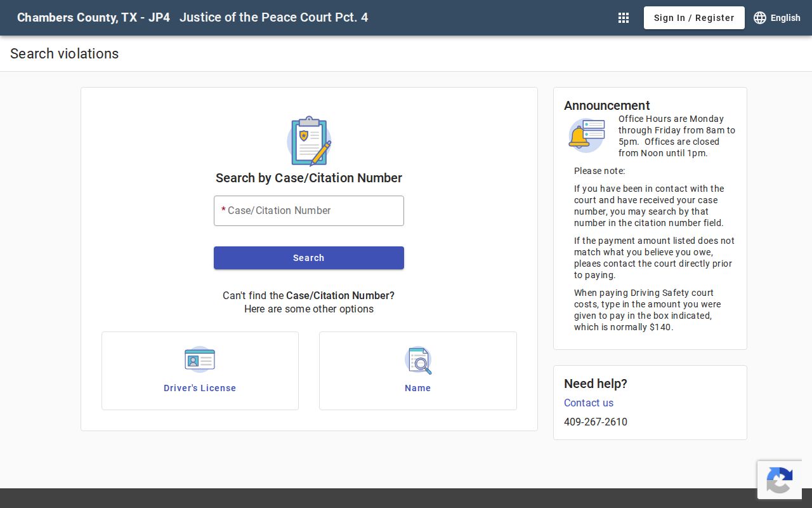Click the Name search document icon

(x=418, y=360)
